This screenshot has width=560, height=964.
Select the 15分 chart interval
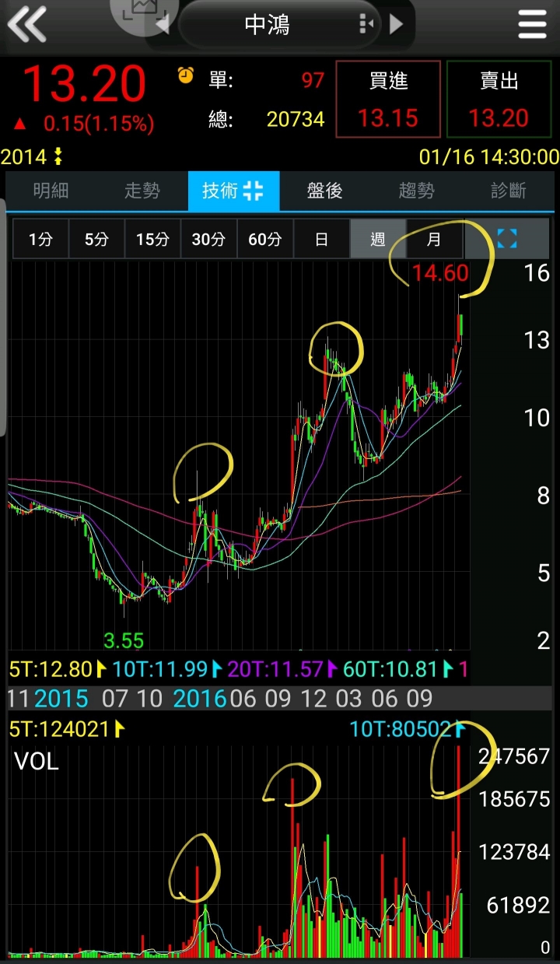[x=152, y=239]
